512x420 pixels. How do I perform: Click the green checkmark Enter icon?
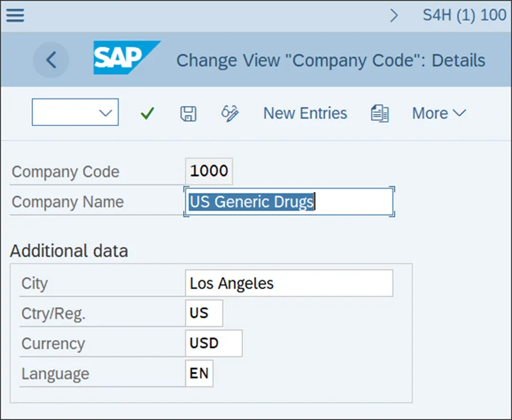point(147,113)
